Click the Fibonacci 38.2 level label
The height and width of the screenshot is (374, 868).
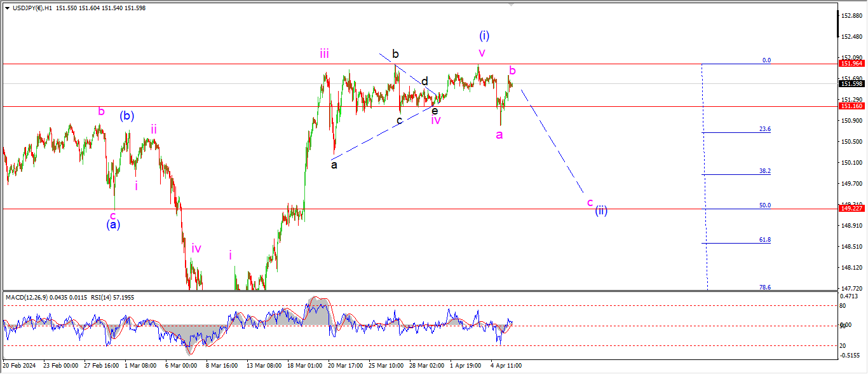click(764, 171)
